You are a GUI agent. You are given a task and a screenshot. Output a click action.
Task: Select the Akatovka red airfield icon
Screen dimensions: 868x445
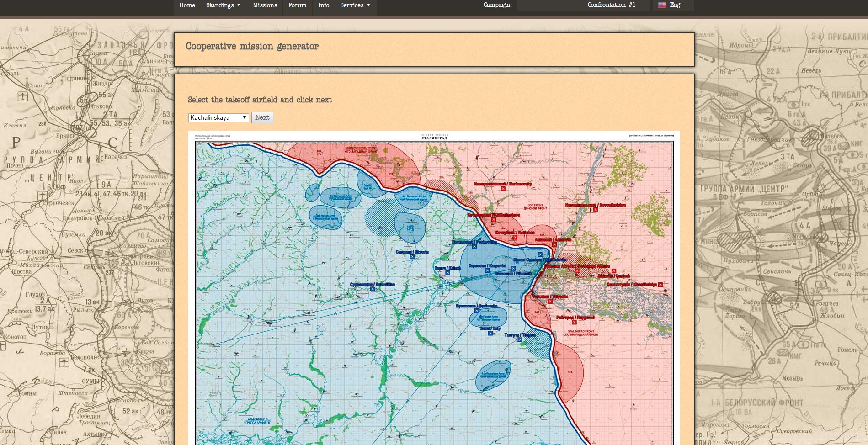(554, 245)
